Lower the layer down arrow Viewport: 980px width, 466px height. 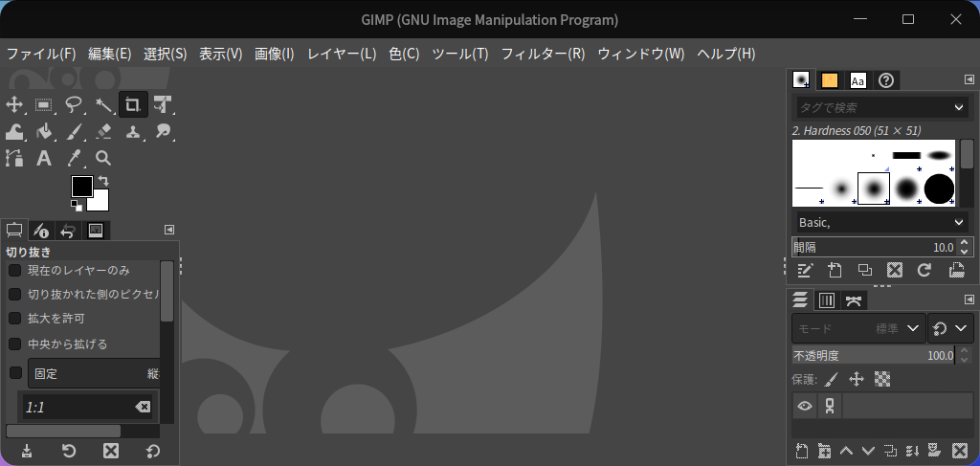point(868,451)
